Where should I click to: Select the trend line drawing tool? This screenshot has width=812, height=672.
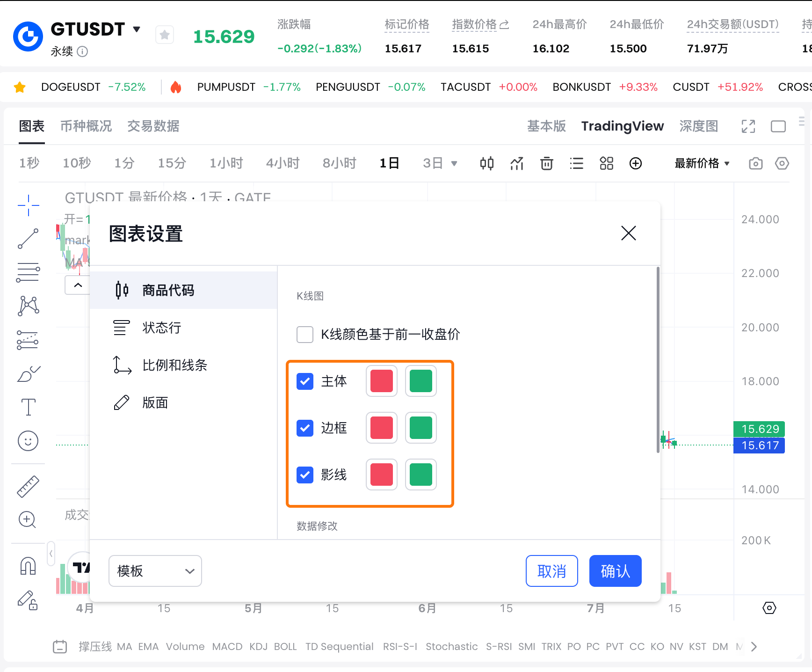28,239
